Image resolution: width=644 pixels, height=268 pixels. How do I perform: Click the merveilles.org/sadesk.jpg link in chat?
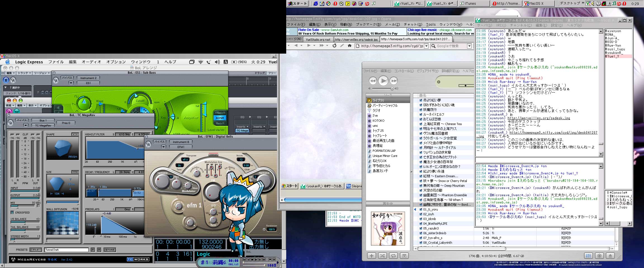pos(539,118)
